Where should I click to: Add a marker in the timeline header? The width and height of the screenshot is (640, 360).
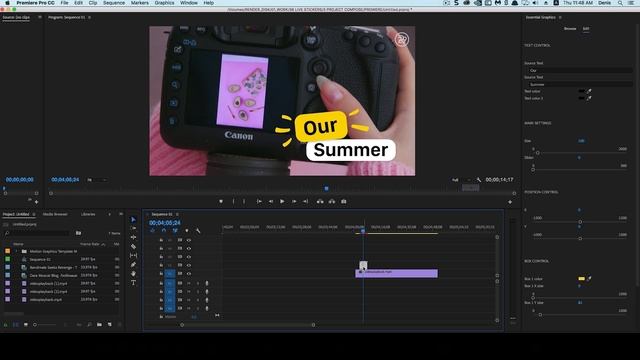click(x=187, y=231)
